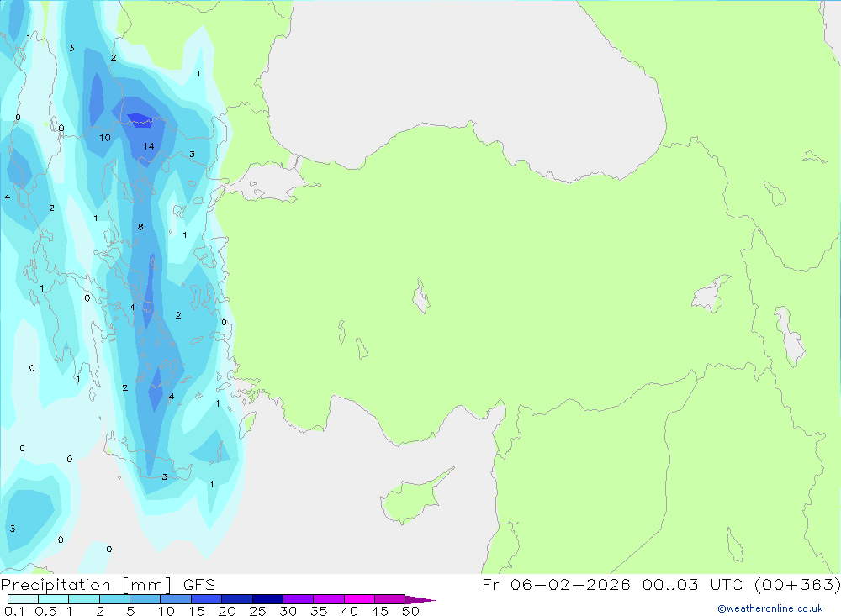This screenshot has width=841, height=616.
Task: Click the '25' legend scale label
Action: [x=258, y=611]
